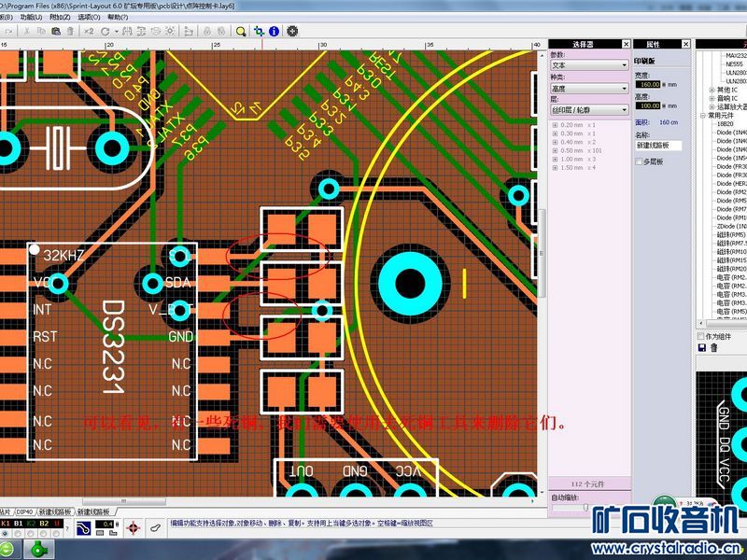The image size is (747, 560).
Task: Select the K1 layer radio button
Action: (5, 535)
